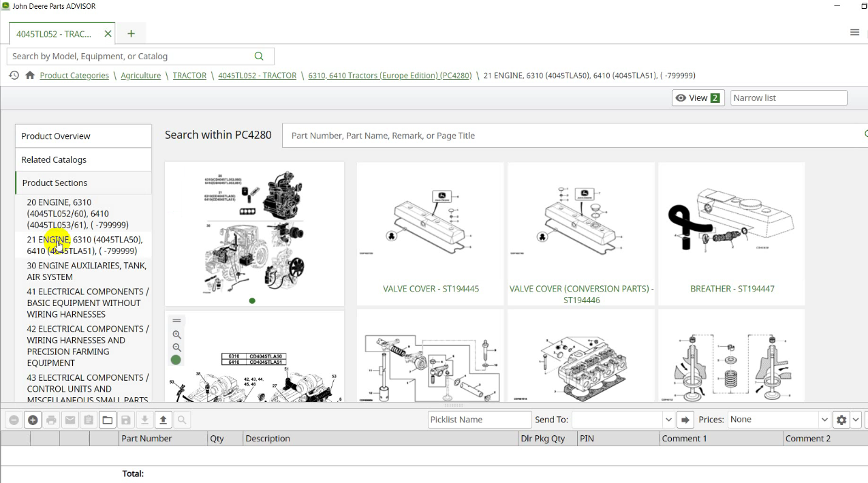Close the 4045TL052 - TRAC... tab

click(x=108, y=33)
